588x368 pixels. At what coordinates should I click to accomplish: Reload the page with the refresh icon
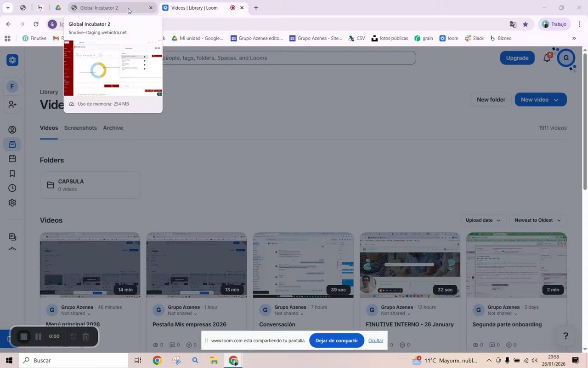coord(36,24)
